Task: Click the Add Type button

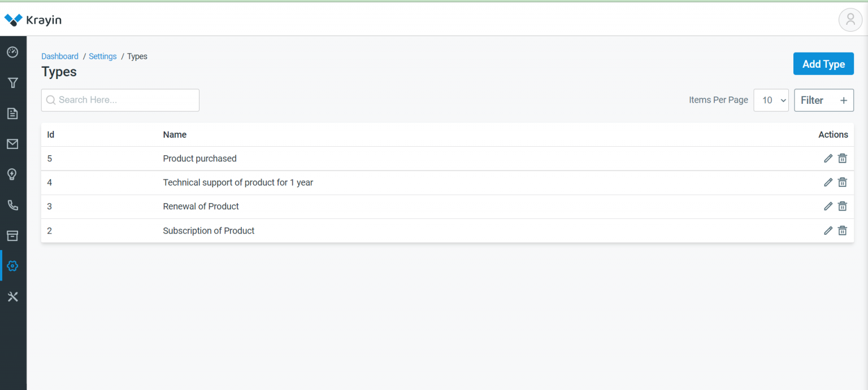Action: coord(823,64)
